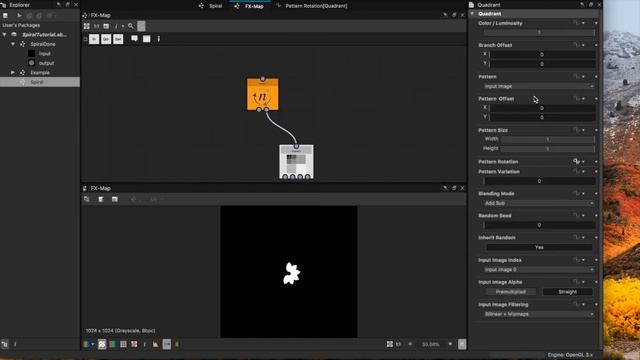The height and width of the screenshot is (360, 640).
Task: Collapse the SpiralDone graph tree item
Action: click(x=13, y=44)
